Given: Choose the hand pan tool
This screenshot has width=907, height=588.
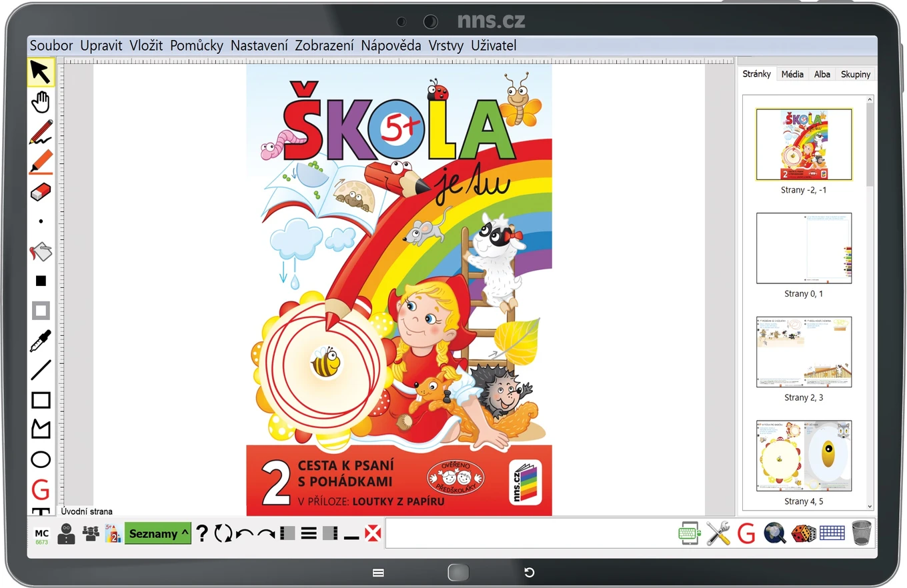Looking at the screenshot, I should click(41, 103).
